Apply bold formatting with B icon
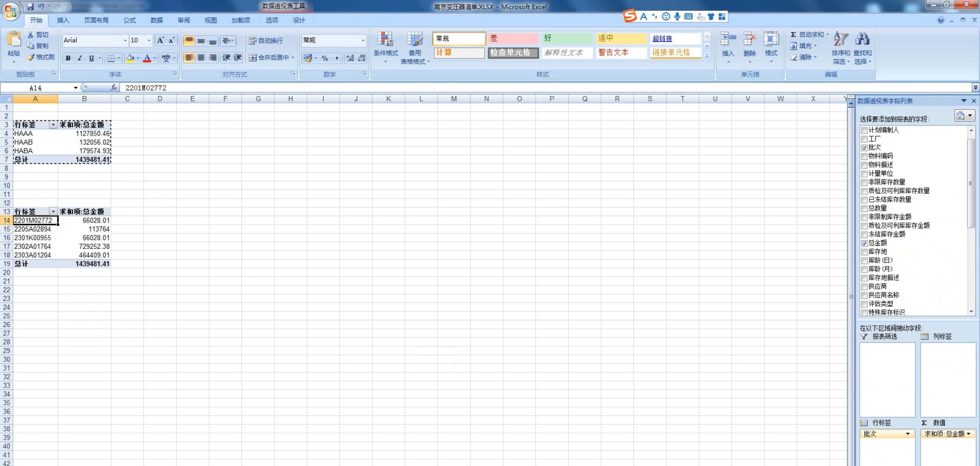Viewport: 980px width, 466px height. click(x=68, y=58)
